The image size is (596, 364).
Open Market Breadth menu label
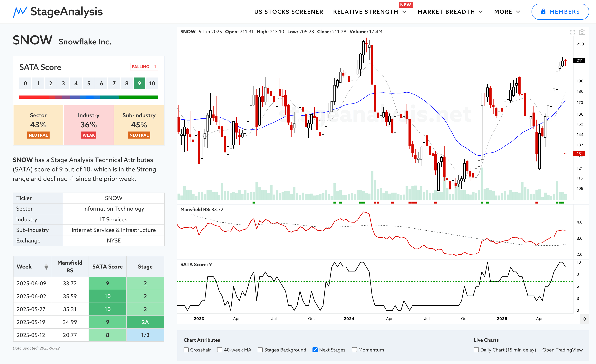pos(446,12)
